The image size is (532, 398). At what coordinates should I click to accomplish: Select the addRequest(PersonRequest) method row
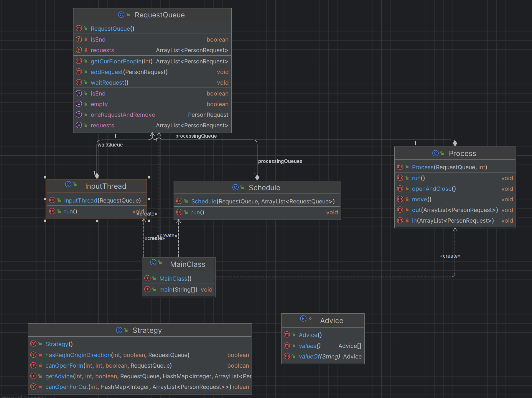point(152,72)
